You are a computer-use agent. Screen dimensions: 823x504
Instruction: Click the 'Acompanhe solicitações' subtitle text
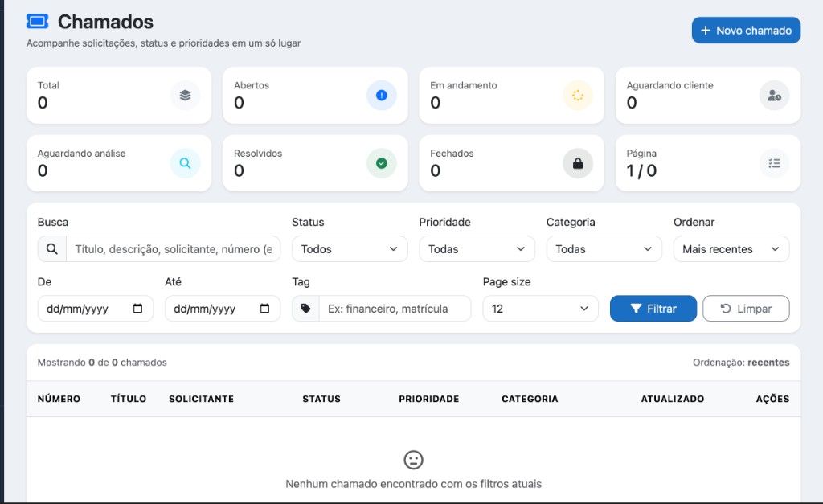(x=163, y=43)
